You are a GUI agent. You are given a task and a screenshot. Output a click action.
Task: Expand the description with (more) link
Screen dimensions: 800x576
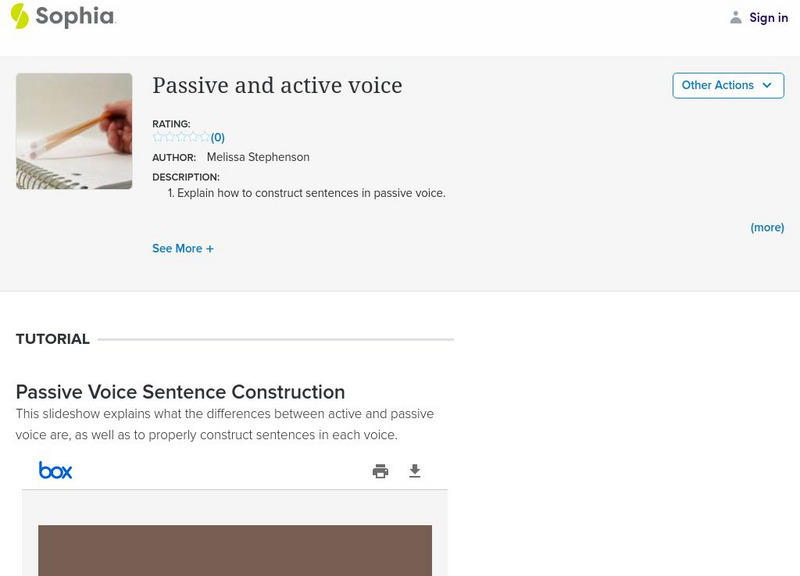pos(767,227)
